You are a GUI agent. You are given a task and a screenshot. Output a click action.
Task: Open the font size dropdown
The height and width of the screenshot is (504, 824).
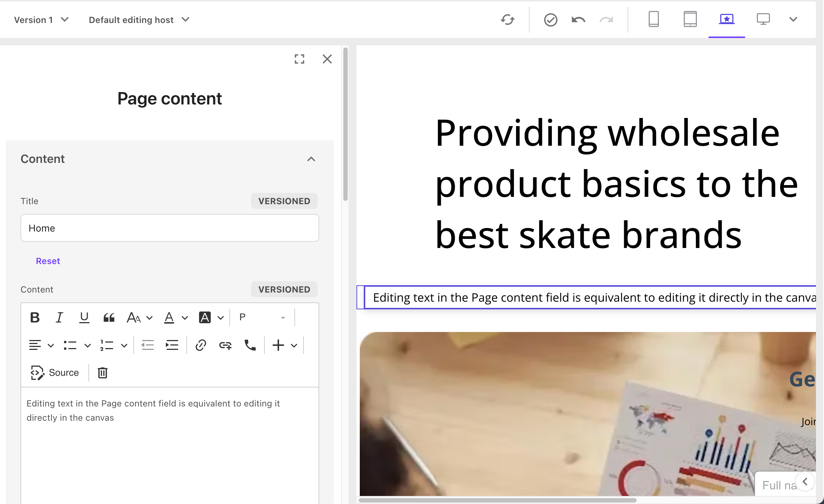[140, 317]
